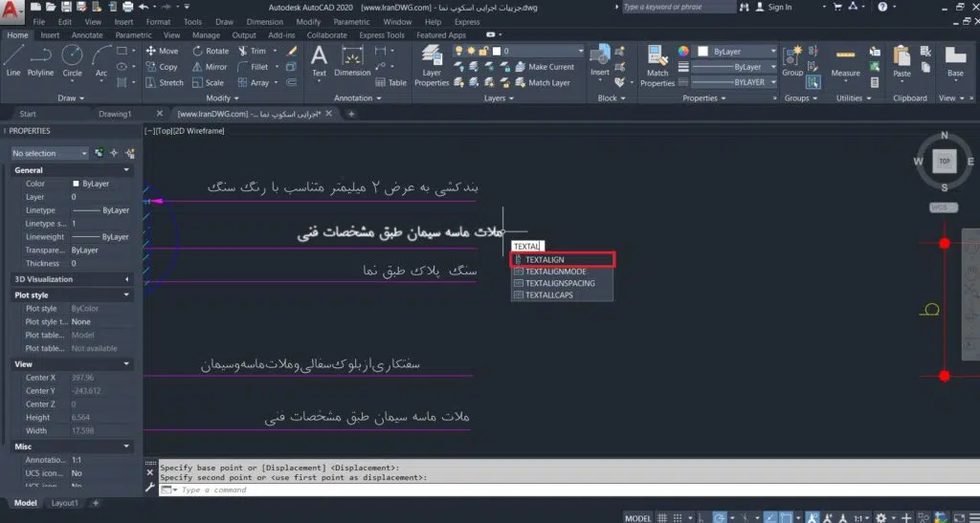Toggle MODEL space button in status bar

pos(638,518)
